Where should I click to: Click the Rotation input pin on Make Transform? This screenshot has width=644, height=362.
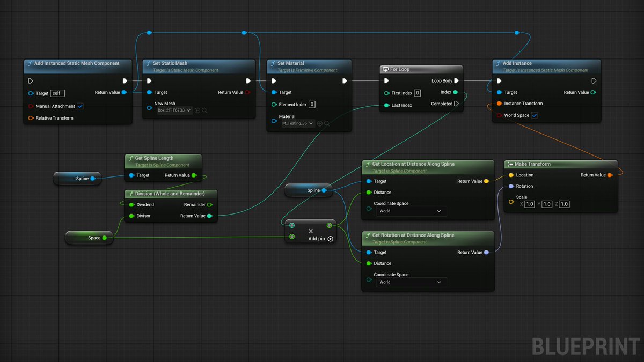[511, 186]
